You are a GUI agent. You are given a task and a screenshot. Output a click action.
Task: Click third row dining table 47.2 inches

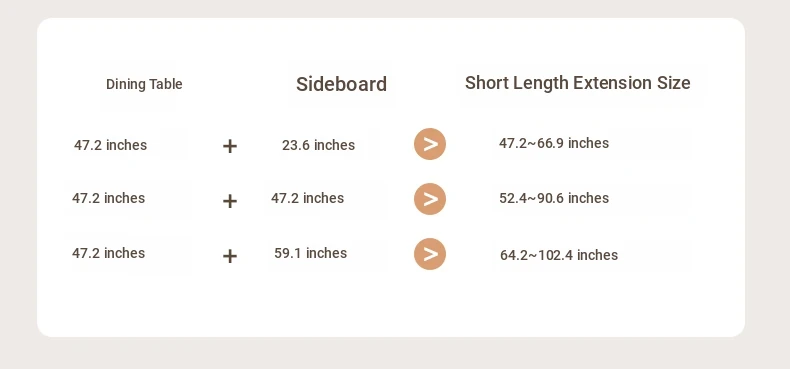coord(108,253)
